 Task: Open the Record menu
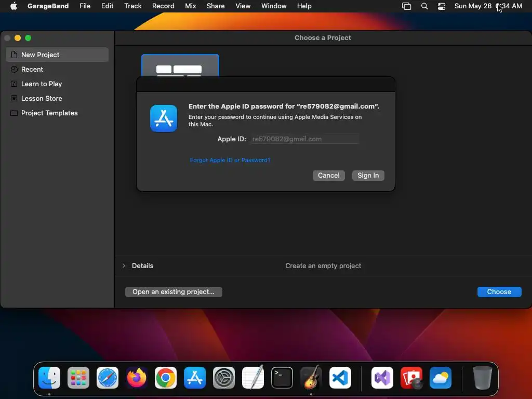point(163,6)
